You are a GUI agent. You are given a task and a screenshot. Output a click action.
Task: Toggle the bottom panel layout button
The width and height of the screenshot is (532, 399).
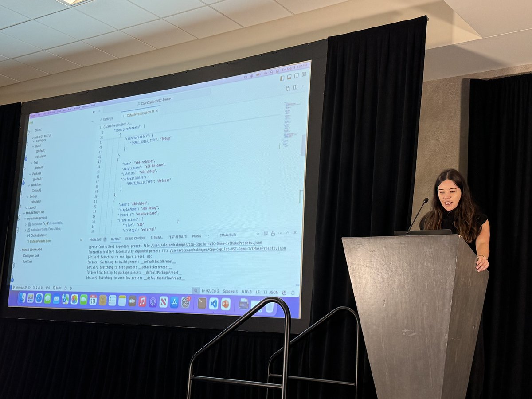tap(289, 77)
